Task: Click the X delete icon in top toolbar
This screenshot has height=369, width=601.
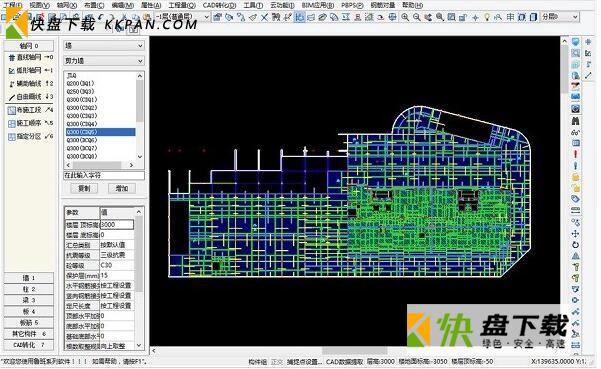Action: (264, 17)
